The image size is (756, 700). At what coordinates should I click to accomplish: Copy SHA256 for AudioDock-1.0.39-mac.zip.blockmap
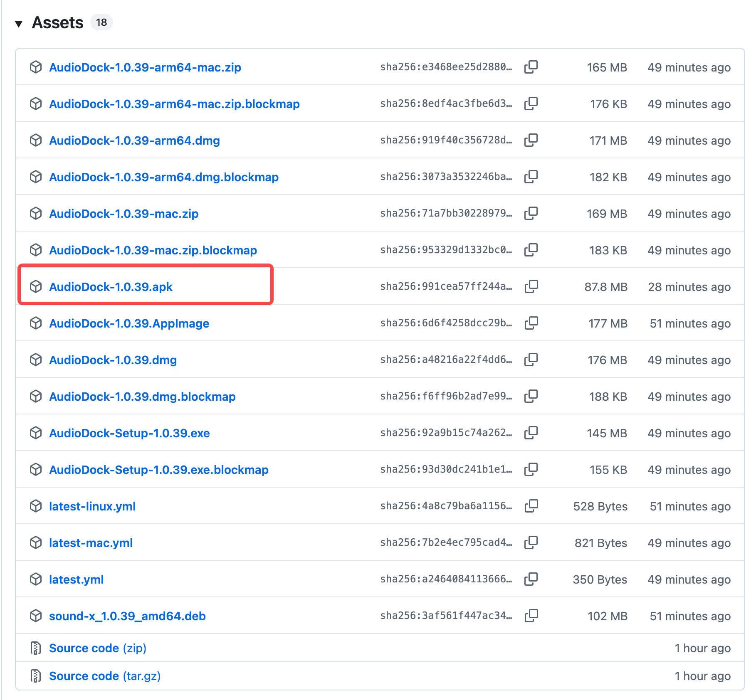point(531,250)
